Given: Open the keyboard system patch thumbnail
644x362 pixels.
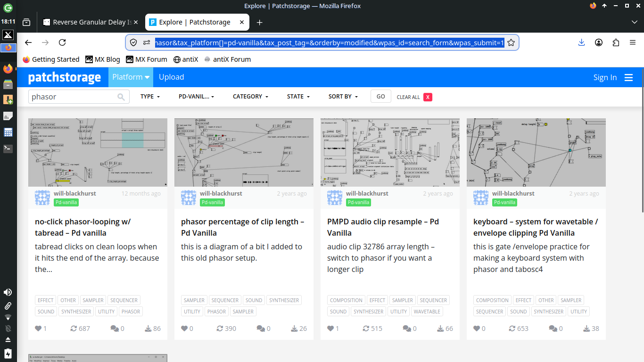Looking at the screenshot, I should pyautogui.click(x=536, y=152).
